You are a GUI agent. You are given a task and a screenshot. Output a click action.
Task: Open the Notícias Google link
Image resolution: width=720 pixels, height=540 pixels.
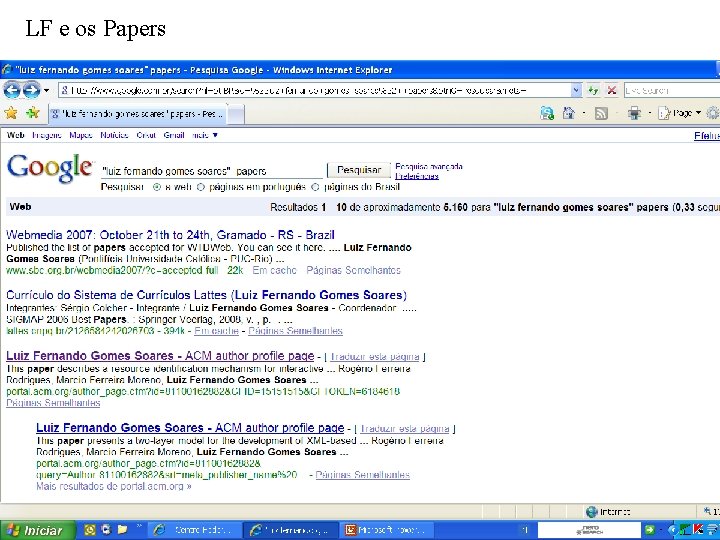click(x=114, y=135)
